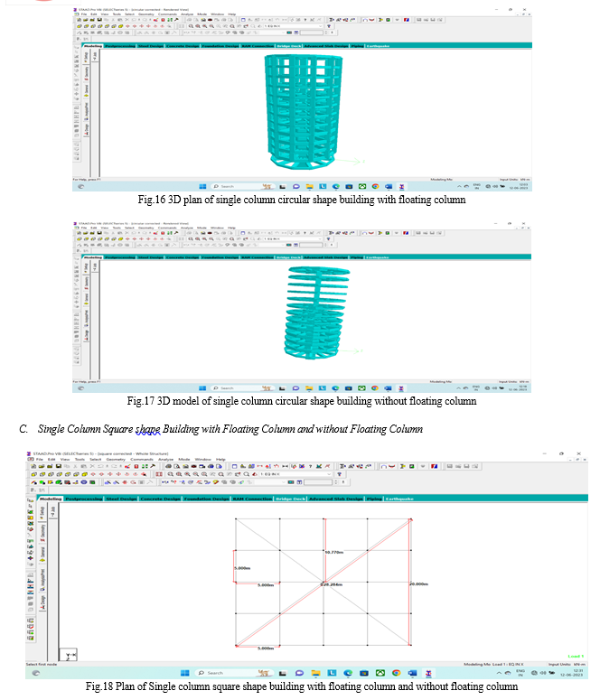Open Foundation Design tab in Fig.18 window

pyautogui.click(x=206, y=499)
